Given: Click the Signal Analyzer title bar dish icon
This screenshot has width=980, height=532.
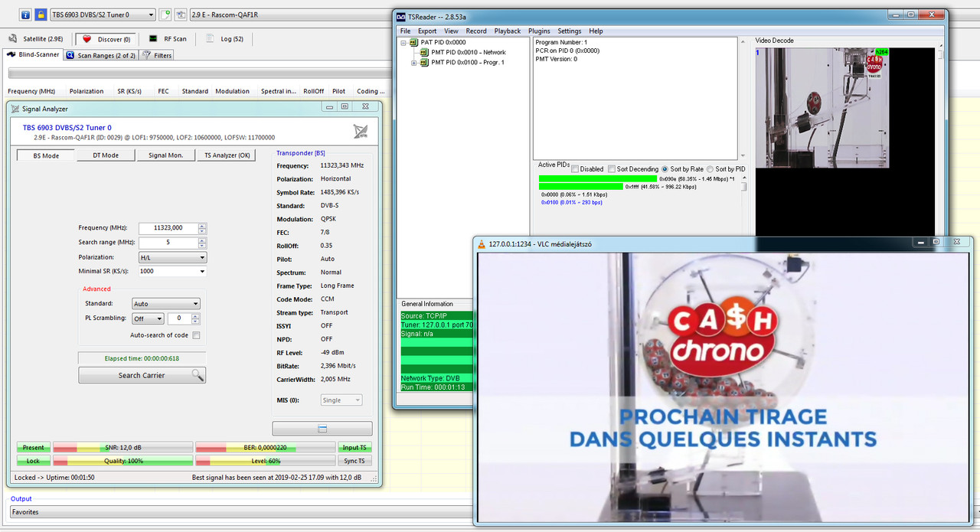Looking at the screenshot, I should pyautogui.click(x=15, y=109).
